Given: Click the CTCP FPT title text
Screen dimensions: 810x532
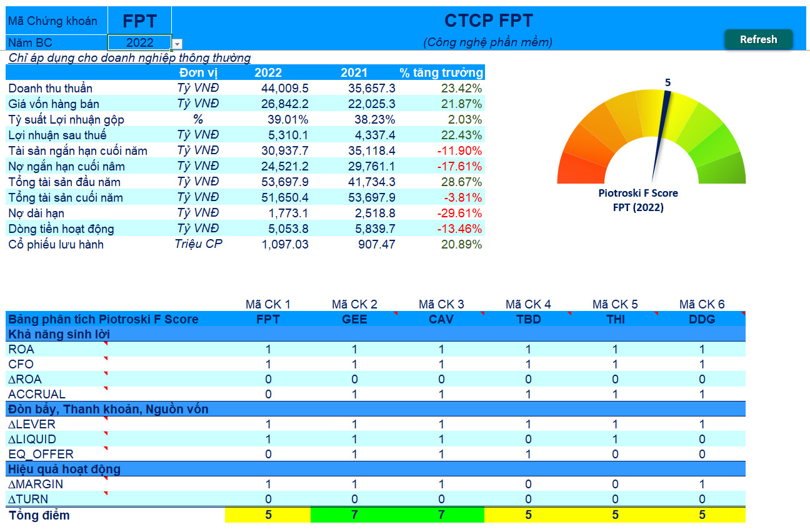Looking at the screenshot, I should [489, 21].
